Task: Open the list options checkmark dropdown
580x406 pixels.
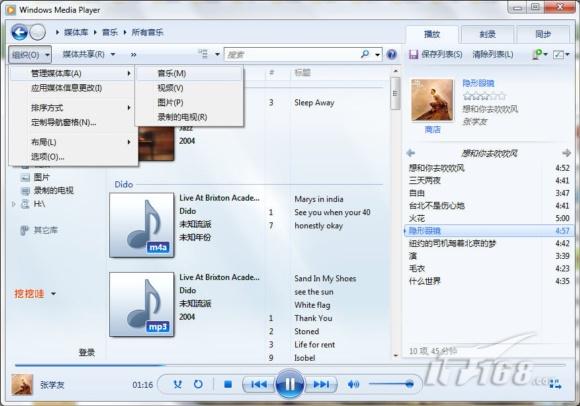Action: pyautogui.click(x=561, y=55)
